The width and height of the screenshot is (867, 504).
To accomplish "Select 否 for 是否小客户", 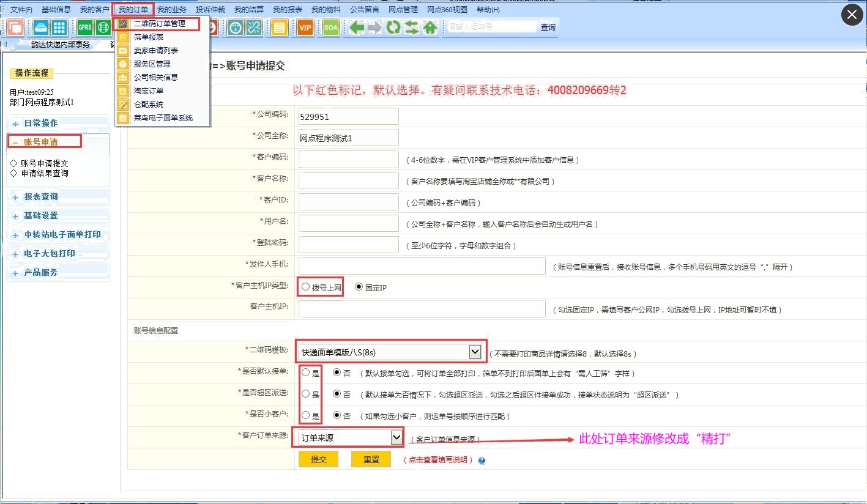I will (337, 415).
